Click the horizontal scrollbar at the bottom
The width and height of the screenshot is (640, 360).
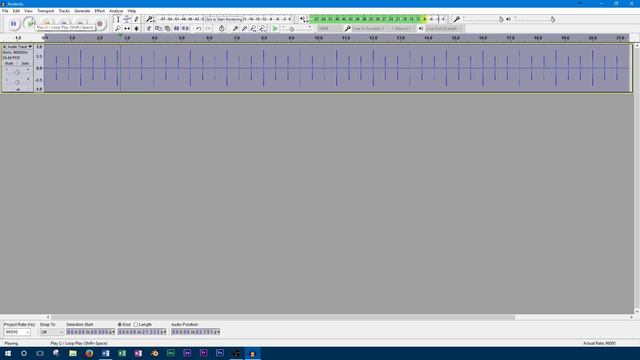[x=283, y=317]
